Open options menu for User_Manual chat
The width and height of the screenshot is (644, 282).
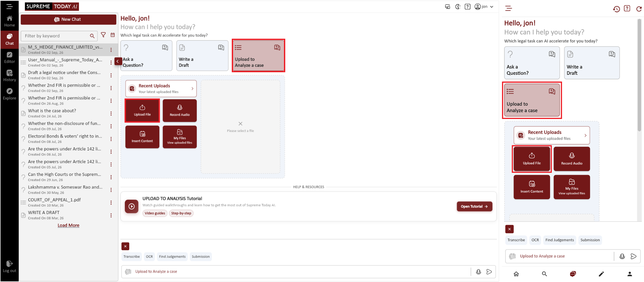pos(111,63)
